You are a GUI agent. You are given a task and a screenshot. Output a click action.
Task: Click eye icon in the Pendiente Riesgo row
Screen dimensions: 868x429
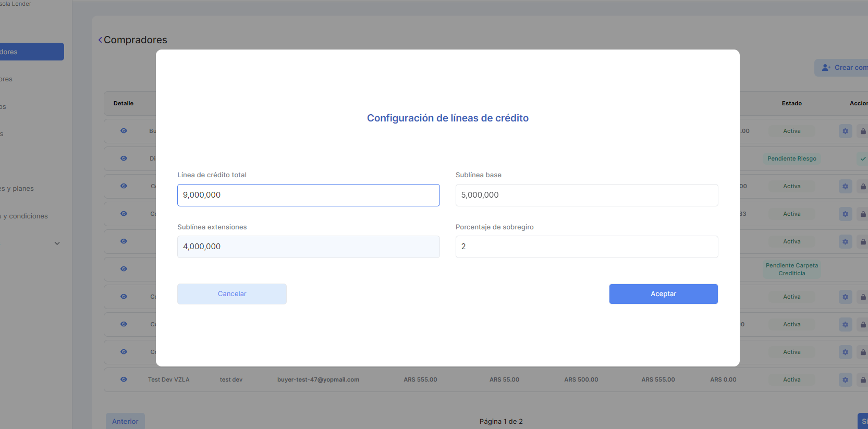124,158
